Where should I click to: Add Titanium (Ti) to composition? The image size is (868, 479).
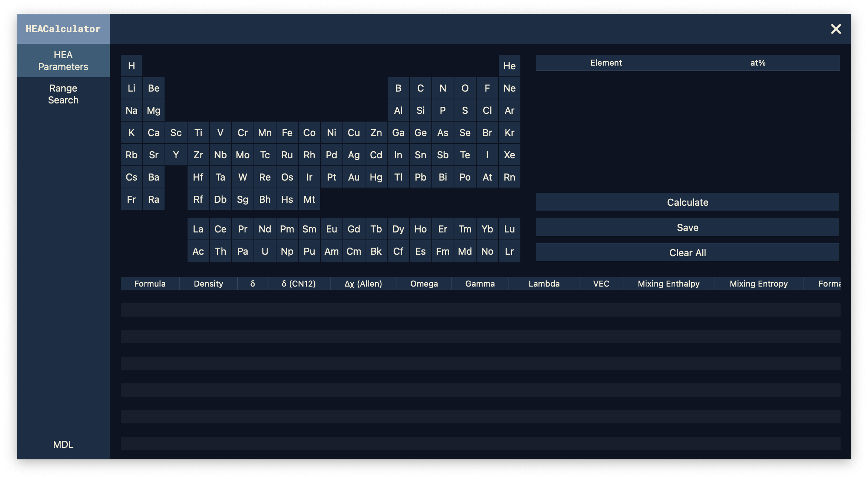(198, 132)
